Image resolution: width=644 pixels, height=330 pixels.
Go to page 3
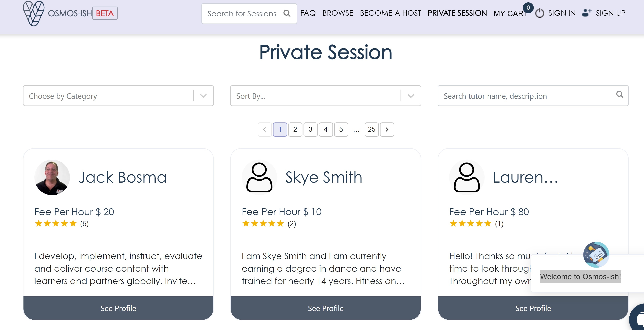[310, 129]
